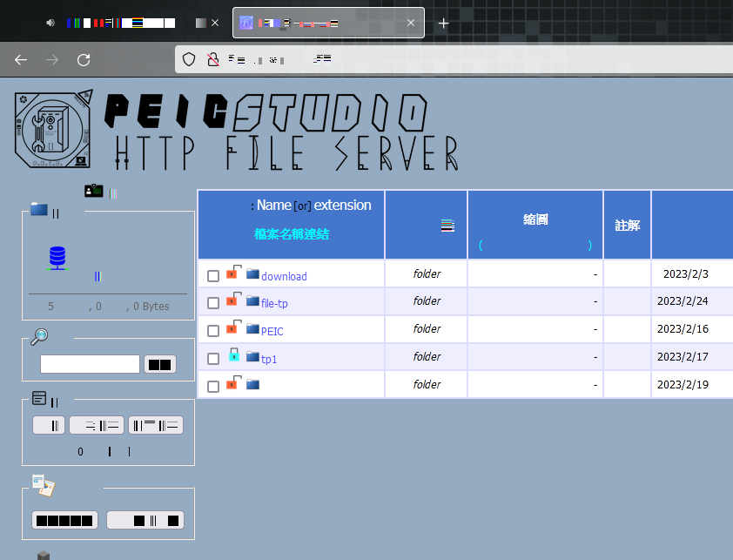Image resolution: width=733 pixels, height=560 pixels.
Task: Click the cyan closed lock beside tp1
Action: coord(234,354)
